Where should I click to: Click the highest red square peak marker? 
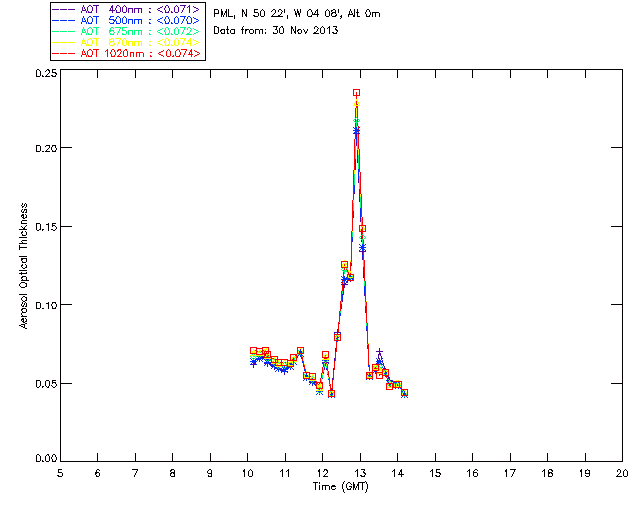(356, 93)
